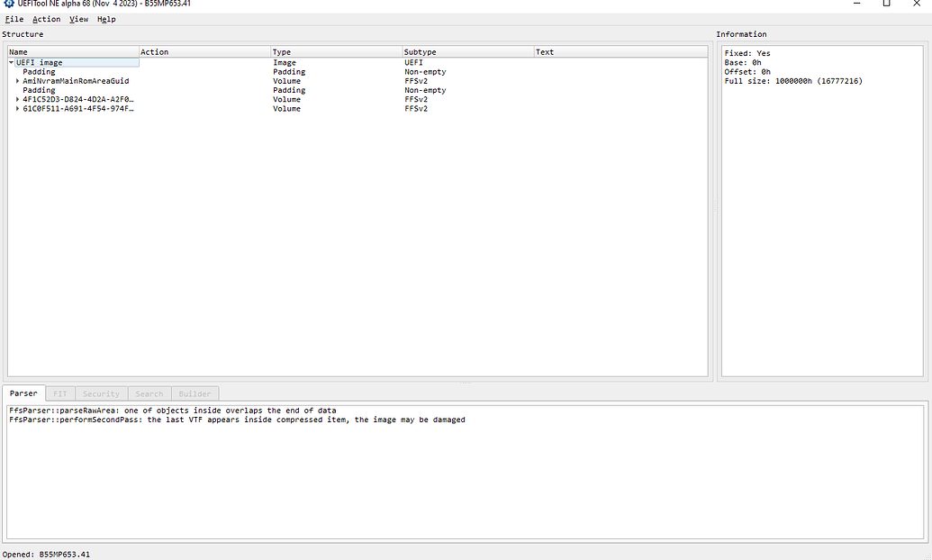This screenshot has height=560, width=932.
Task: Select the Parser tab
Action: point(24,393)
